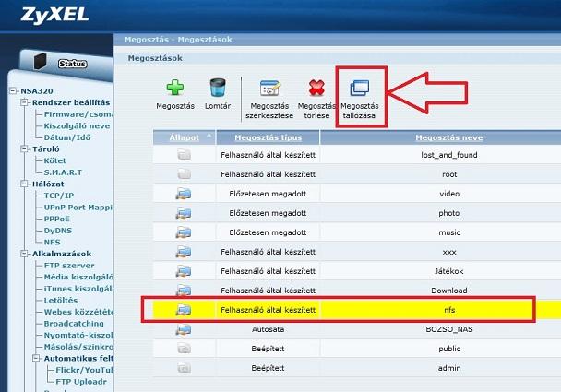This screenshot has width=561, height=392.
Task: Open DyDNS in the sidebar
Action: (x=57, y=231)
